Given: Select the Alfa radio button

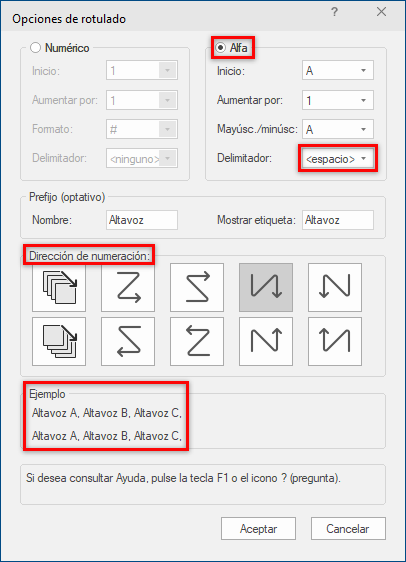Looking at the screenshot, I should coord(221,47).
